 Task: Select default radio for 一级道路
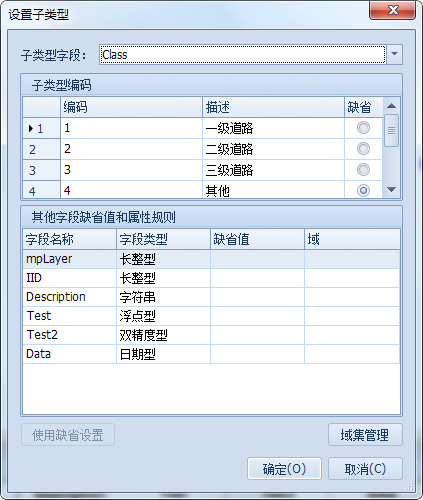click(x=363, y=128)
